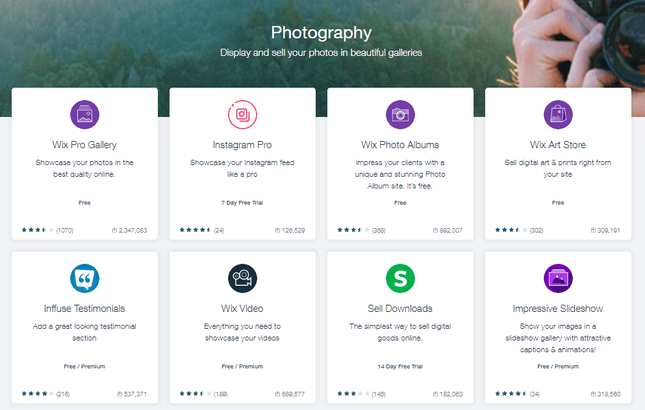Click the star rating on Wix Video

(196, 394)
